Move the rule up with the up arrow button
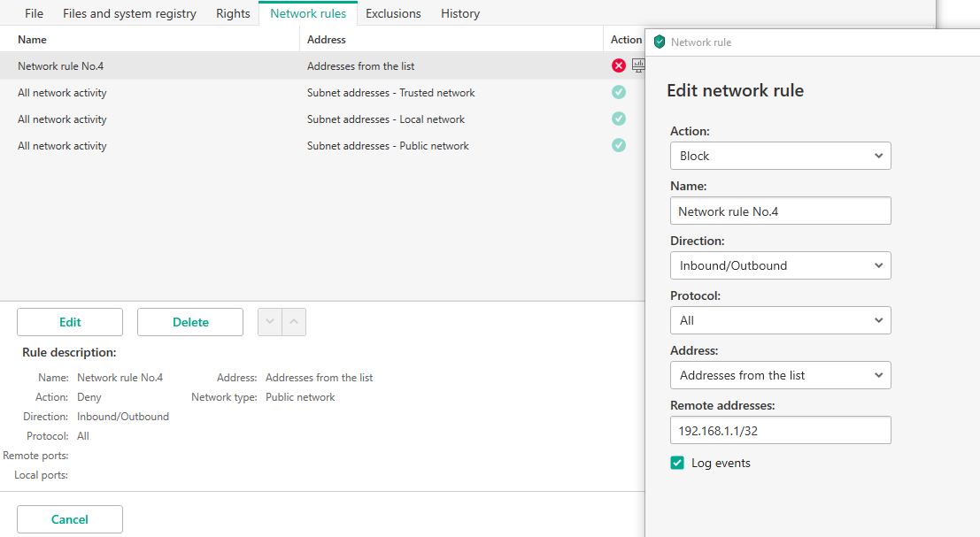The width and height of the screenshot is (980, 537). [x=294, y=322]
